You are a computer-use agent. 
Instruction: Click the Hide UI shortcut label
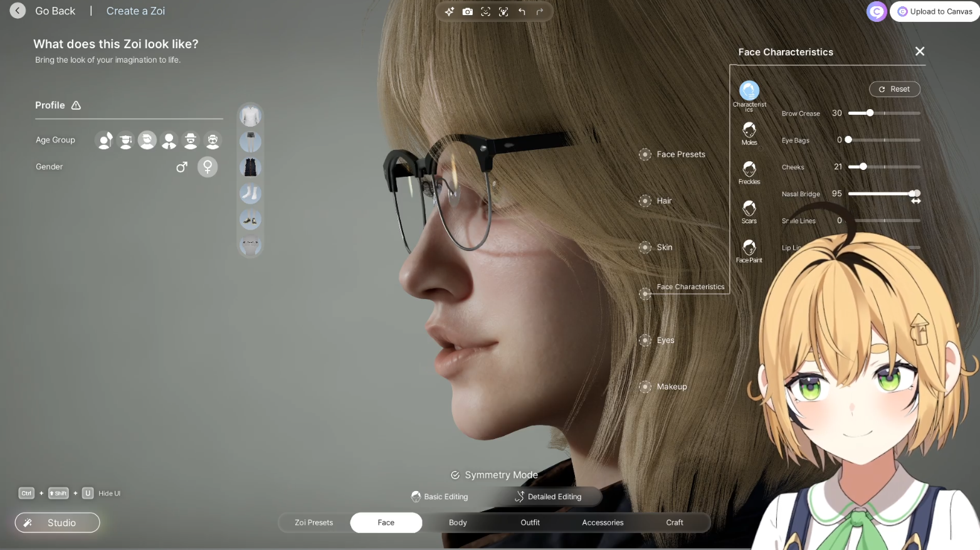click(x=109, y=494)
